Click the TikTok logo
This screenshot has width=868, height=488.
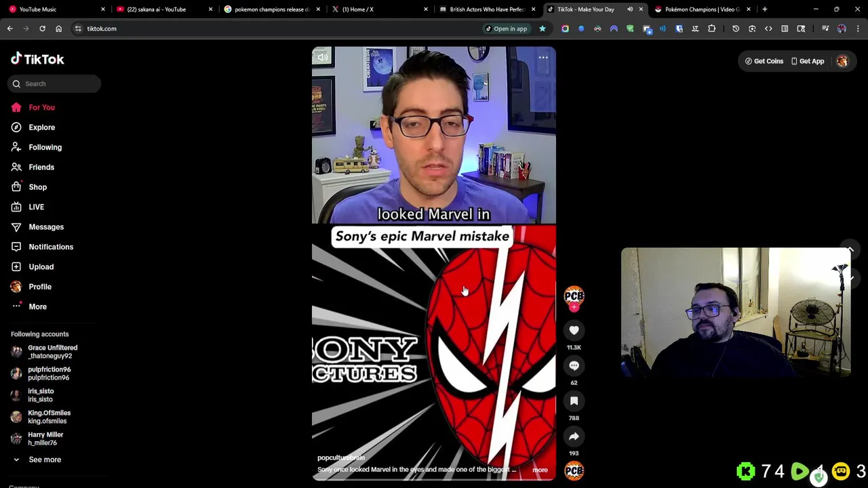tap(37, 59)
